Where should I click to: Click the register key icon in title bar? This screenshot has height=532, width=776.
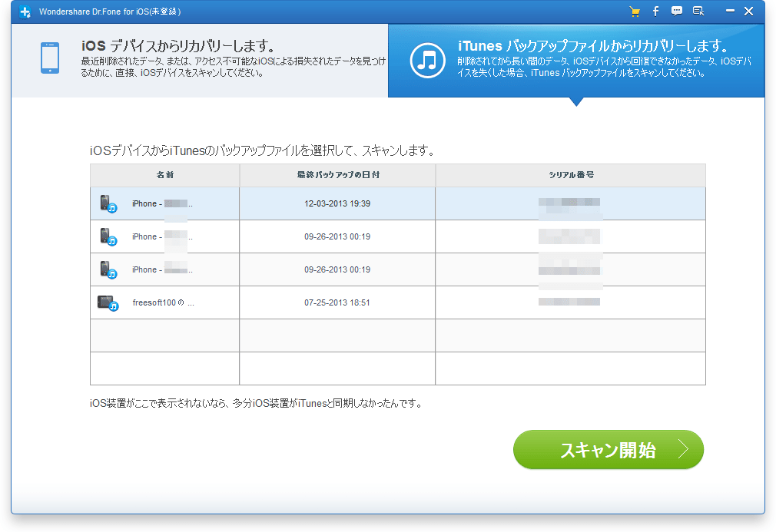pos(698,11)
